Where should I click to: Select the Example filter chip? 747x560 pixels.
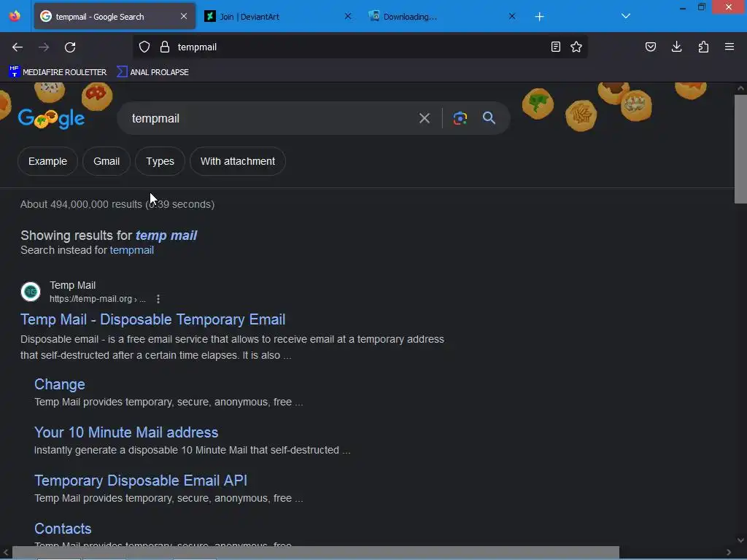point(47,161)
